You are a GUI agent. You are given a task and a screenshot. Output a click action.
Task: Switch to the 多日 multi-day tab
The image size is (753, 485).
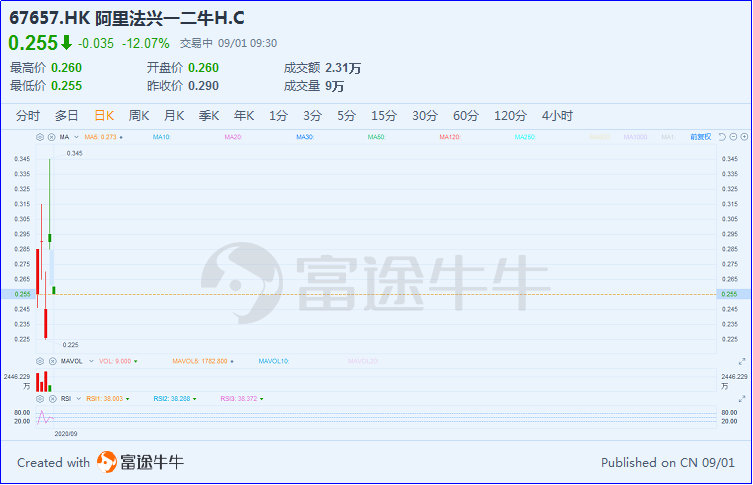pyautogui.click(x=66, y=116)
